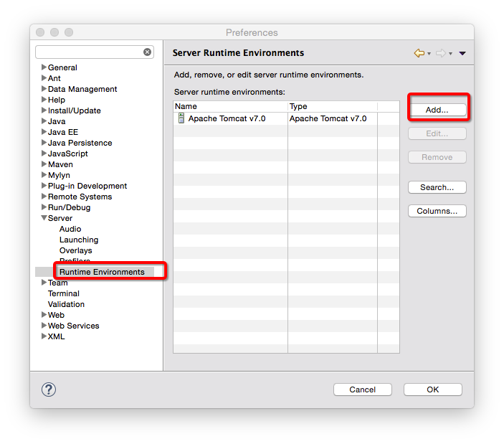Select Runtime Environments in the tree
This screenshot has width=504, height=444.
(x=102, y=272)
